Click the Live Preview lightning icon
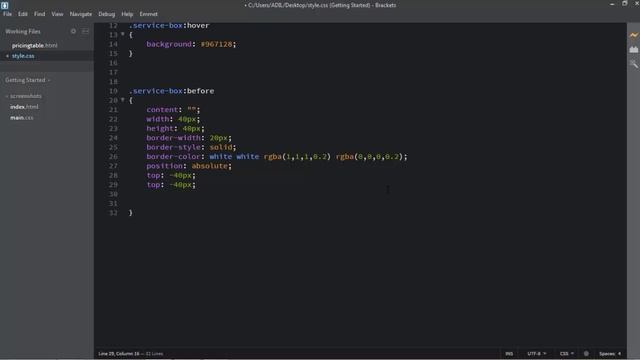640x360 pixels. point(633,35)
